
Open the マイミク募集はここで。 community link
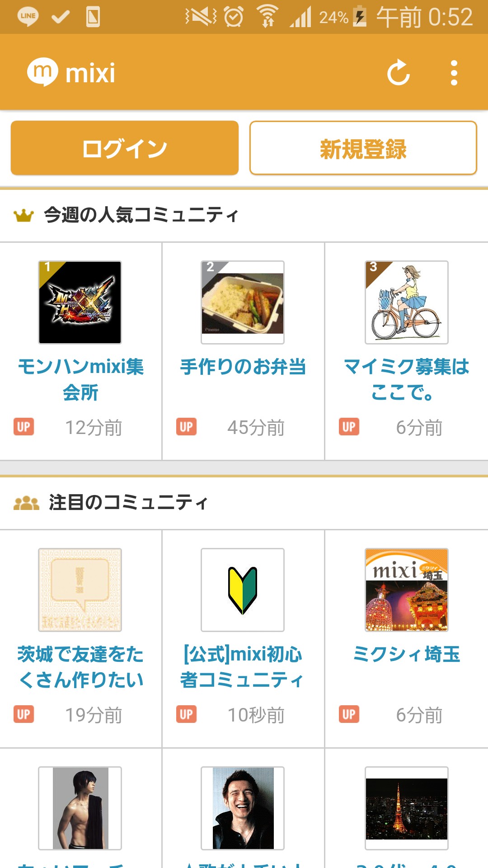click(406, 379)
